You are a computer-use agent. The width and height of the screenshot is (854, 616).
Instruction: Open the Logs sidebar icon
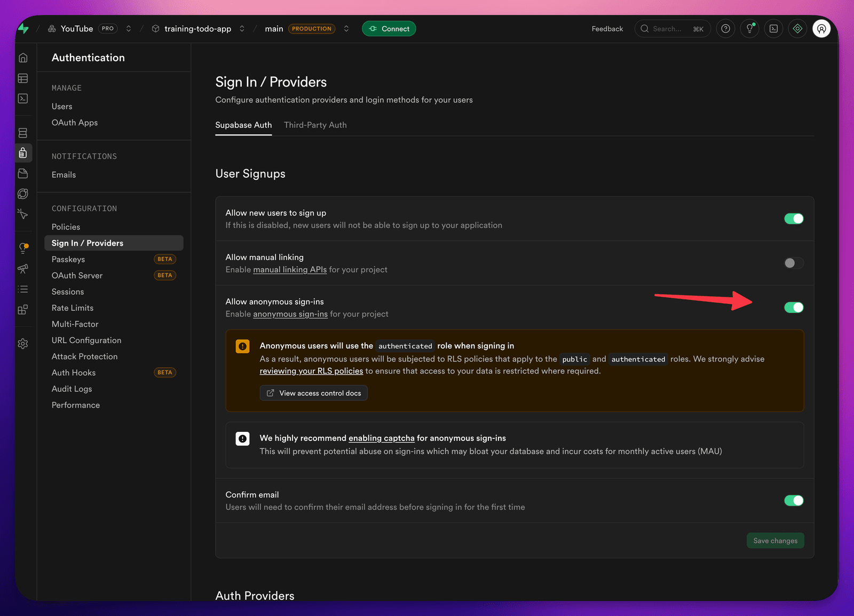click(x=23, y=289)
